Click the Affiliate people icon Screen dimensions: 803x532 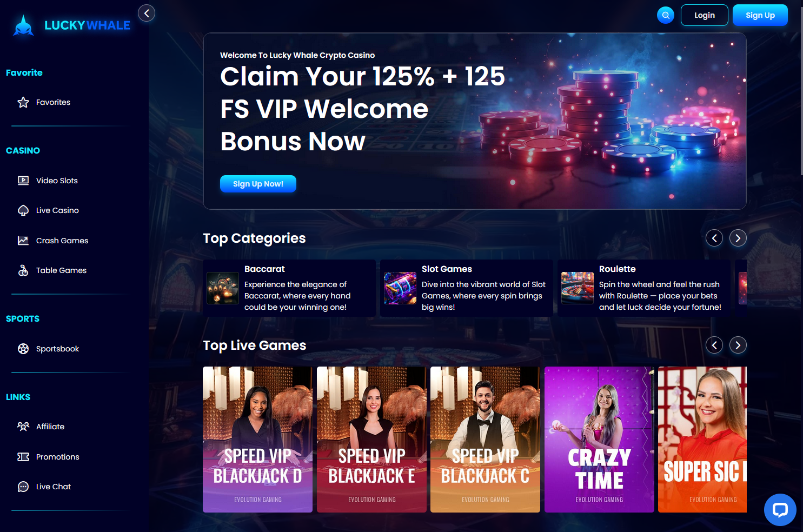(23, 427)
